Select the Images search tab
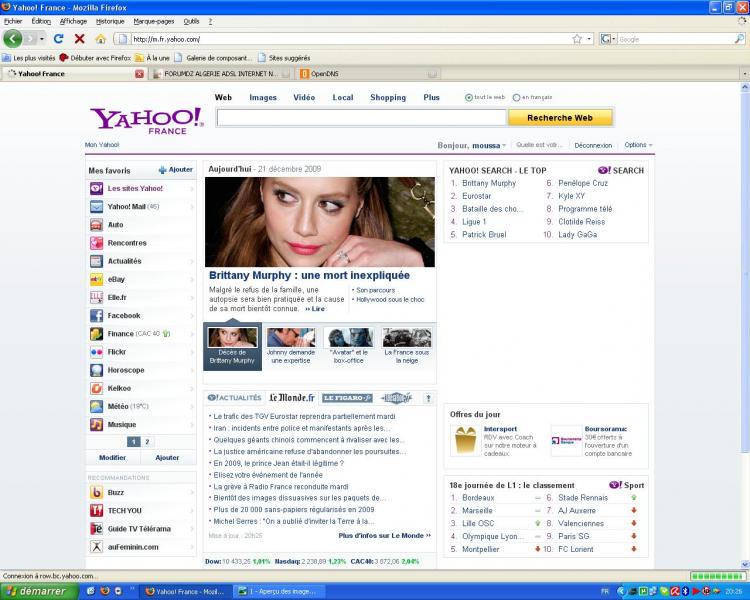The image size is (750, 600). click(263, 98)
